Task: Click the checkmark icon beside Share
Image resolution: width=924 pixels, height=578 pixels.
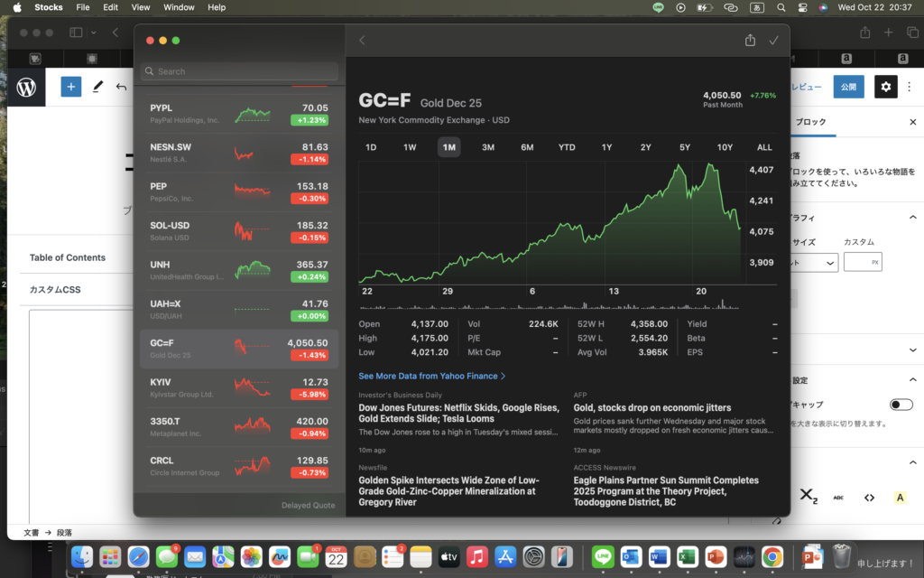Action: pos(773,41)
